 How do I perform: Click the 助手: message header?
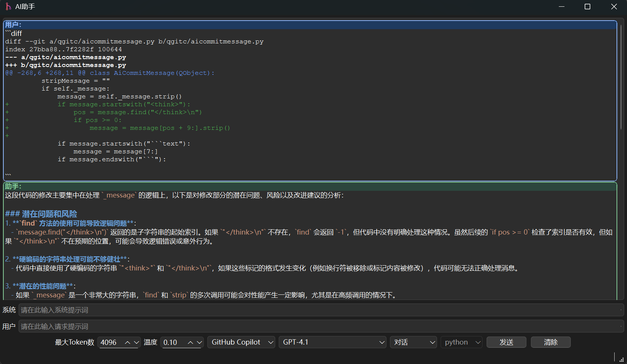[x=310, y=186]
